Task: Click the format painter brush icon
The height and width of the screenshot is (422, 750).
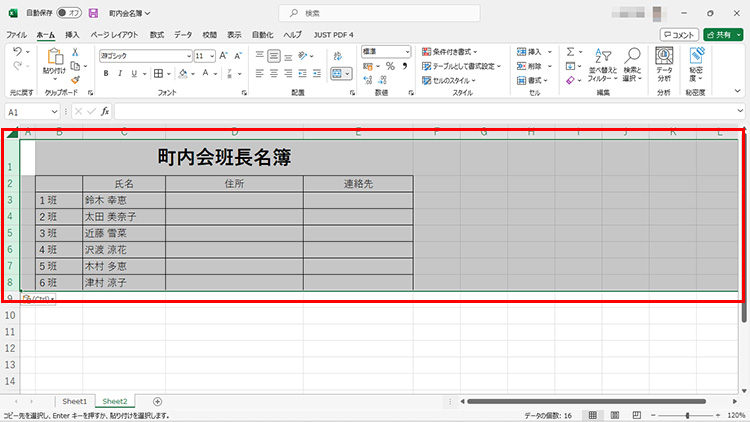Action: [75, 81]
